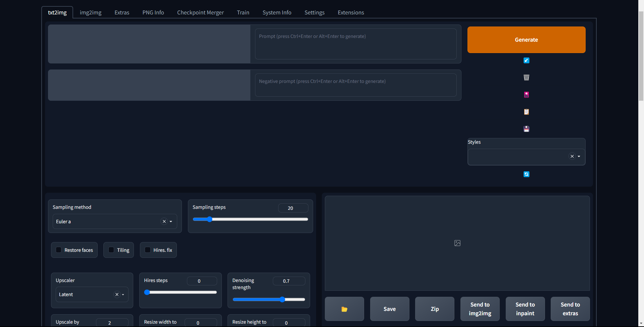Open the Sampling method dropdown showing Euler a
Viewport: 644px width, 327px height.
pyautogui.click(x=171, y=222)
